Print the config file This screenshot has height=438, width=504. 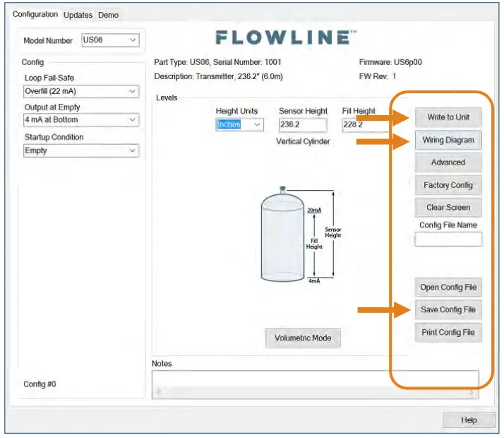(x=448, y=333)
